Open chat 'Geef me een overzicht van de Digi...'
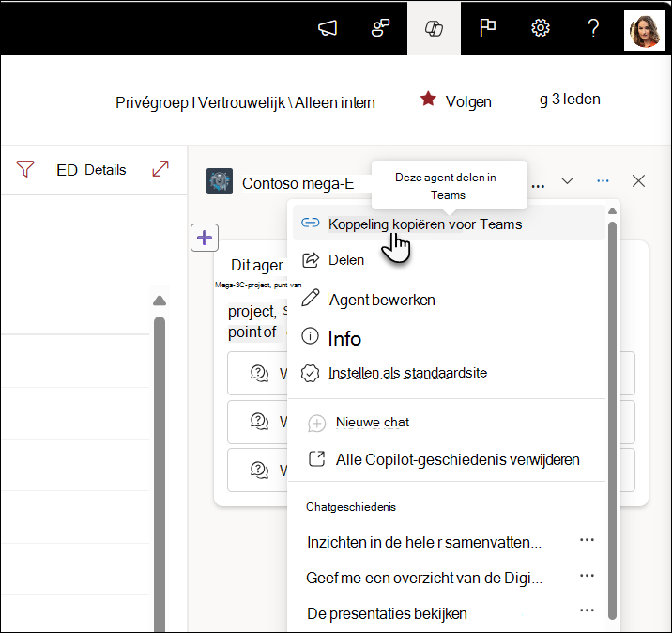672x633 pixels. [x=424, y=578]
